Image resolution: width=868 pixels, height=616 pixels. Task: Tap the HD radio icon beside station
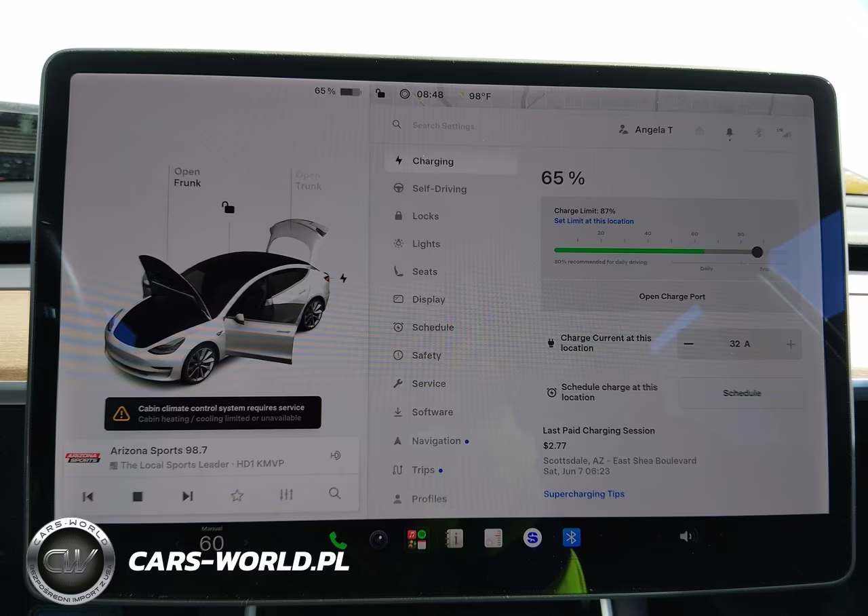(x=335, y=455)
